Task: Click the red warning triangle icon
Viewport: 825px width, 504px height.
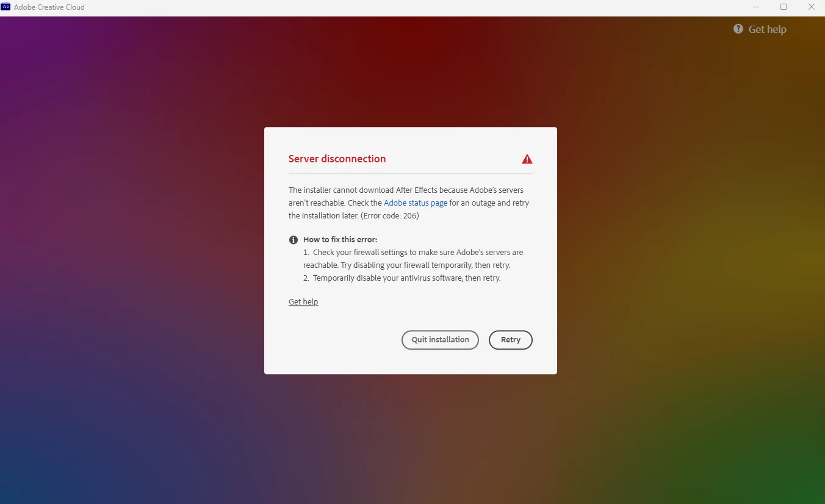Action: pyautogui.click(x=527, y=159)
